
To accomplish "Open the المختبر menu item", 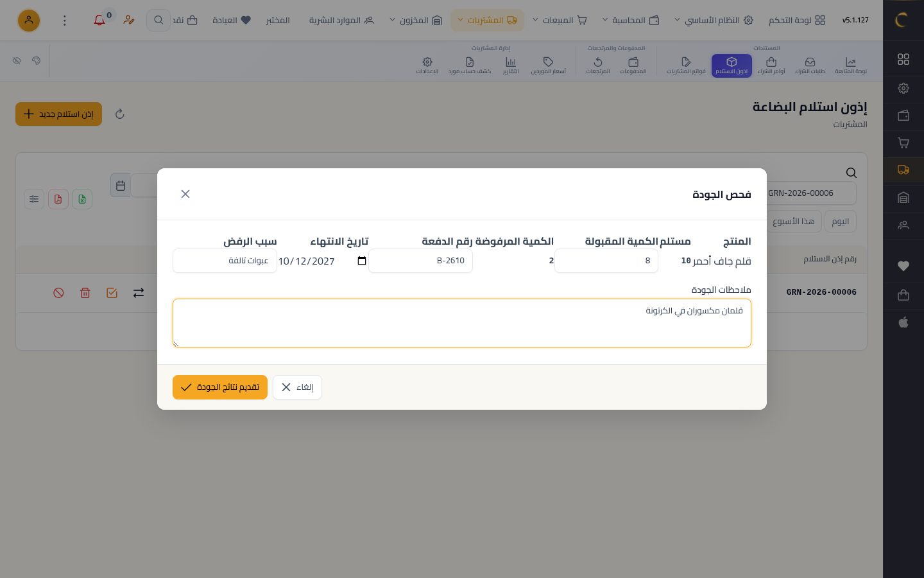I will pos(278,21).
